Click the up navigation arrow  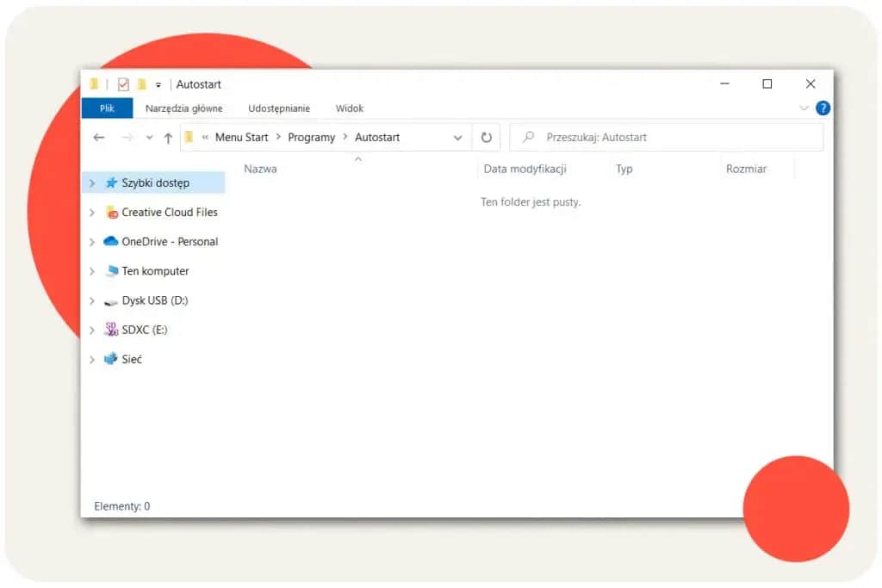click(x=168, y=137)
